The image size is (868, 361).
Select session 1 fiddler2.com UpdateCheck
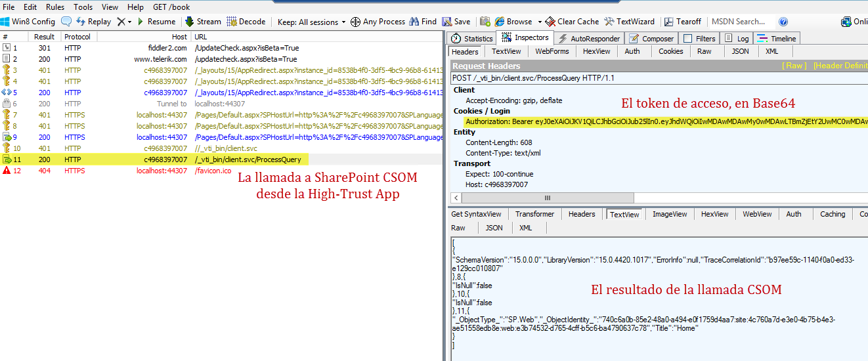click(221, 48)
